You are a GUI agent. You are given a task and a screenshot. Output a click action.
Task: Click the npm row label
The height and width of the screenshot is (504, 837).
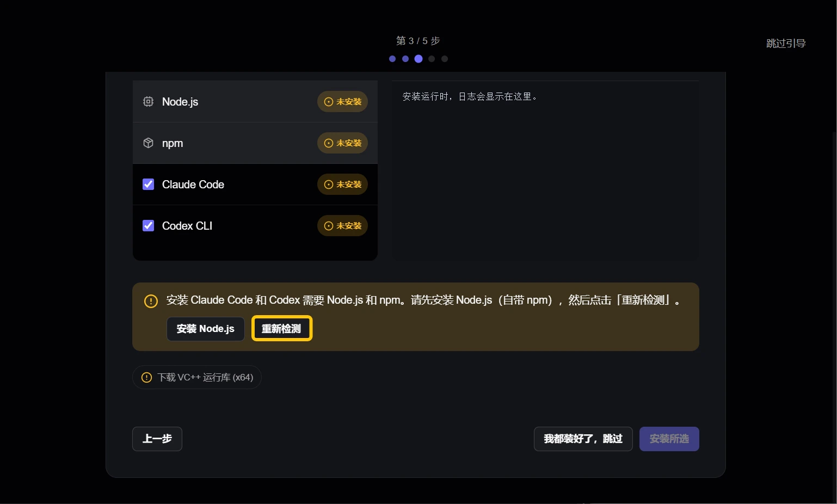coord(173,143)
